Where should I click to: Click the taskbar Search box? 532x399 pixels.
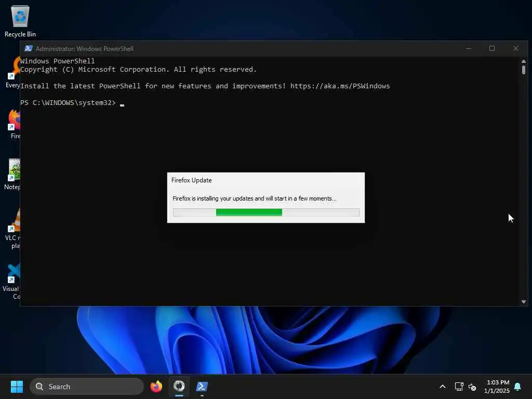(x=87, y=387)
